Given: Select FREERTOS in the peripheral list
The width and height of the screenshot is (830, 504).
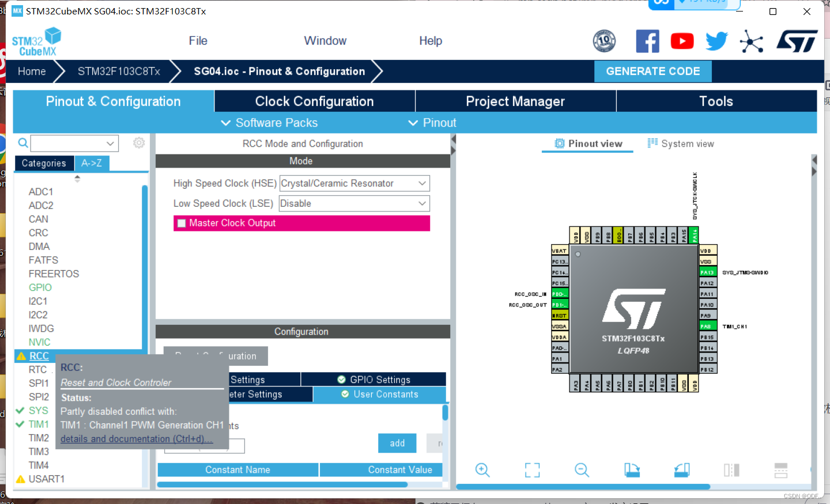Looking at the screenshot, I should [54, 274].
